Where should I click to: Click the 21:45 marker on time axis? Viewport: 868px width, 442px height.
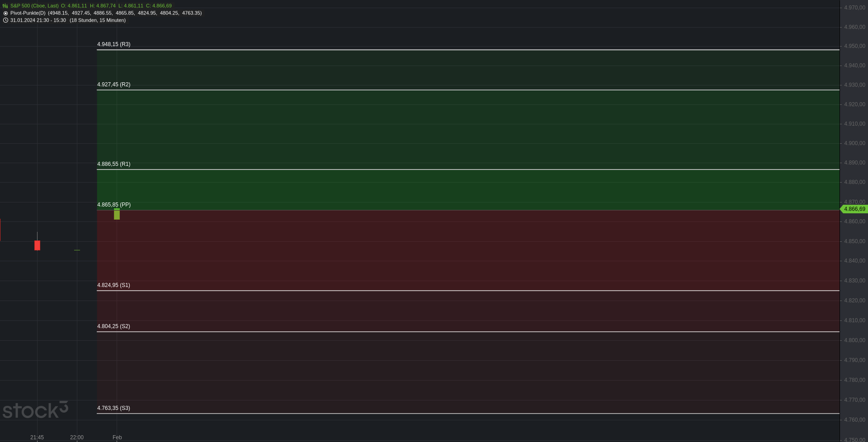(x=37, y=437)
